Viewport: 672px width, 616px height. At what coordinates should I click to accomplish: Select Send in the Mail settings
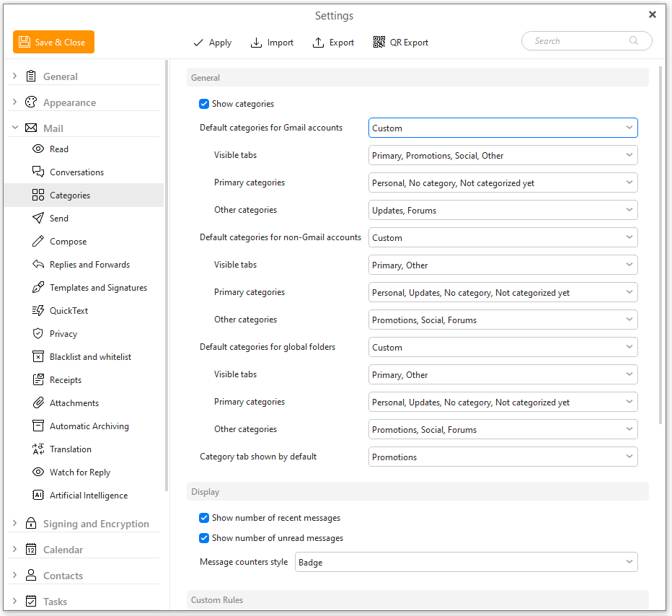(84, 218)
